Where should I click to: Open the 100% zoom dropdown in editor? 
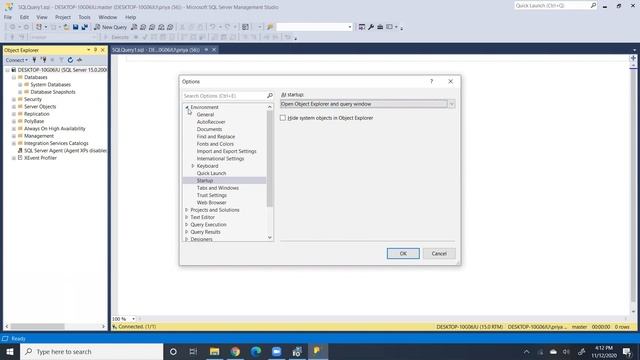(x=133, y=319)
